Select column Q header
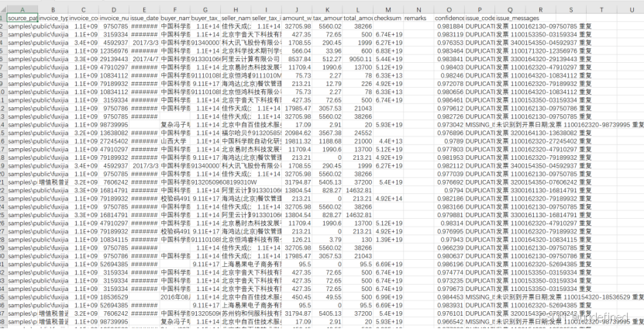This screenshot has height=329, width=644. (510, 10)
